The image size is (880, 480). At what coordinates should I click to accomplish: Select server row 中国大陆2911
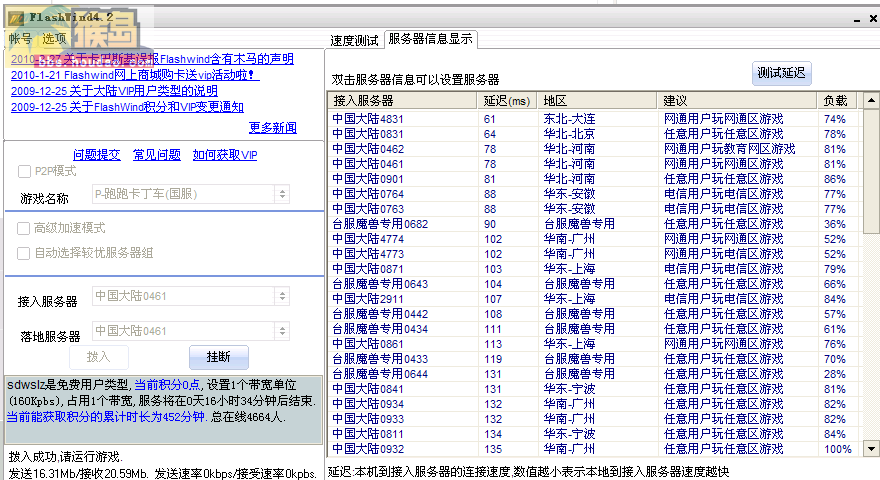point(594,299)
